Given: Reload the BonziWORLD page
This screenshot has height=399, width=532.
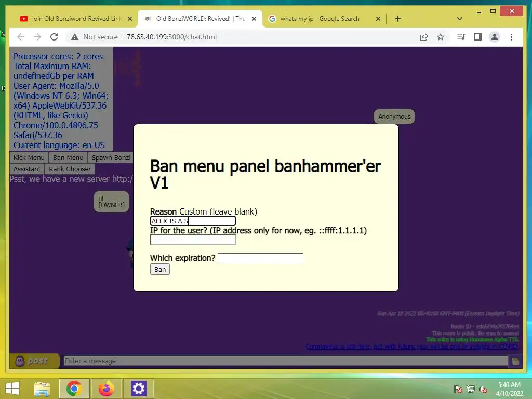Looking at the screenshot, I should click(x=54, y=37).
